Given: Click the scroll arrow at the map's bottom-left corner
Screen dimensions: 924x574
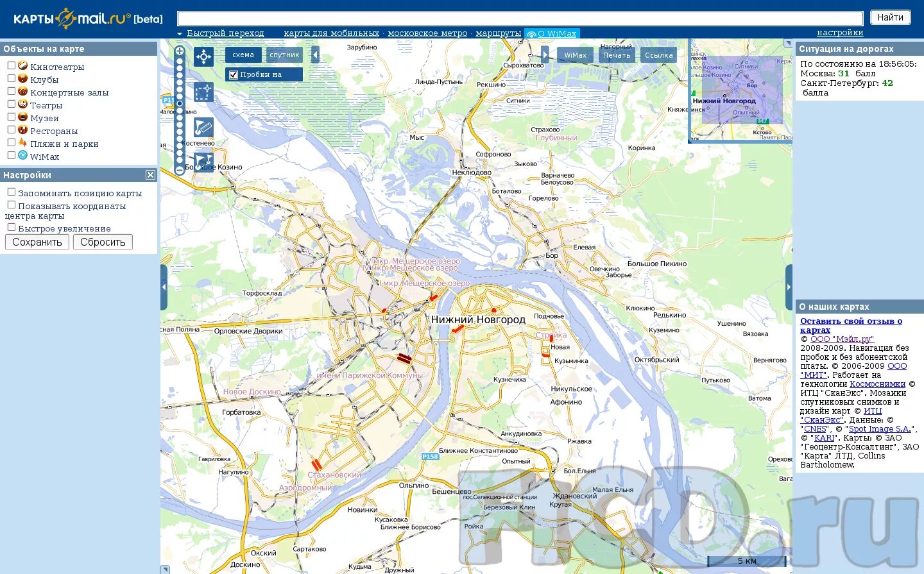Looking at the screenshot, I should coord(165,570).
